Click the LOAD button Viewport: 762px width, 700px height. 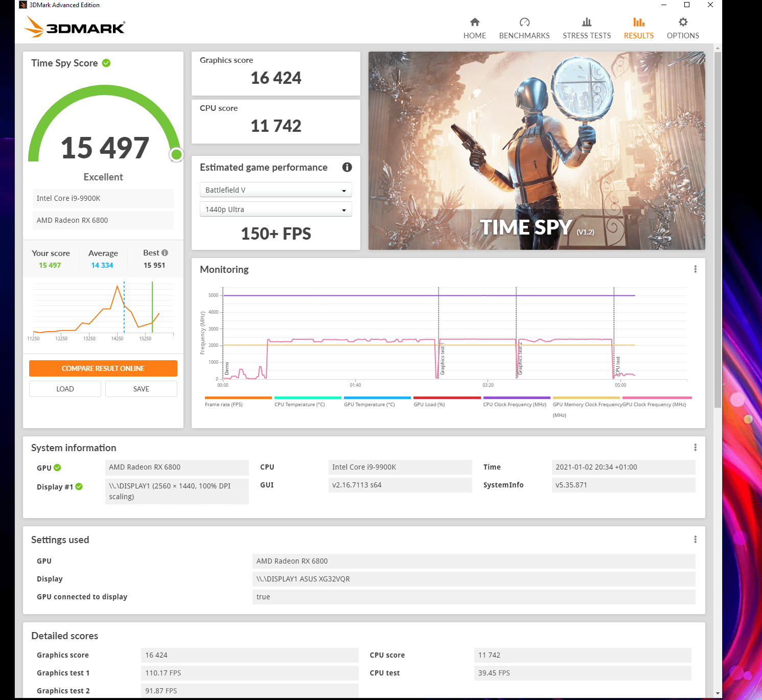click(x=65, y=389)
